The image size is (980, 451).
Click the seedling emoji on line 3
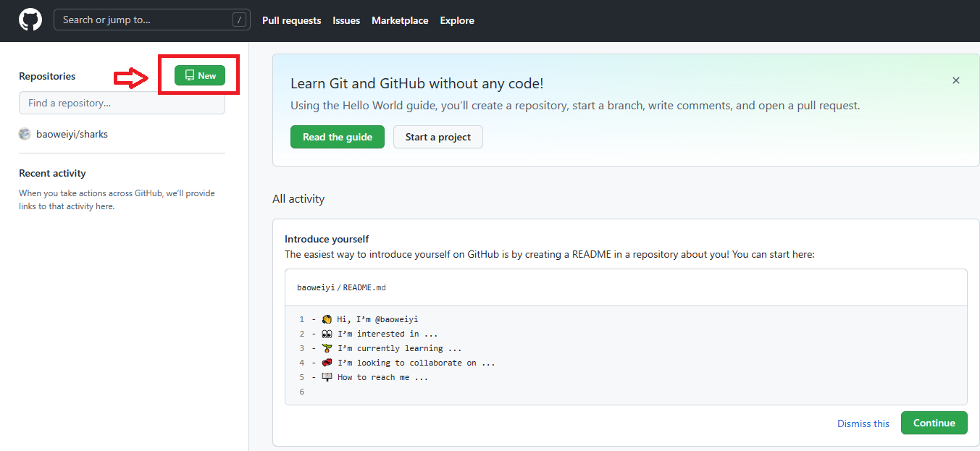pos(327,348)
